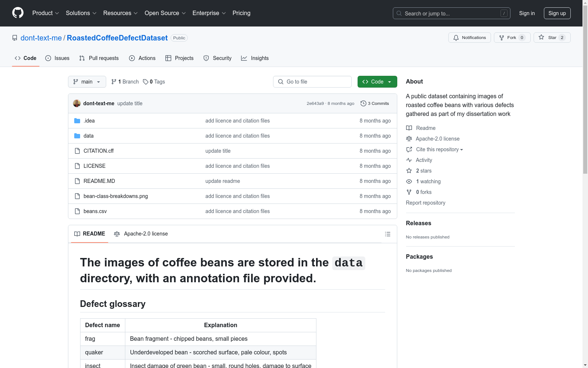Open the Projects tab
The width and height of the screenshot is (588, 368).
pyautogui.click(x=179, y=58)
